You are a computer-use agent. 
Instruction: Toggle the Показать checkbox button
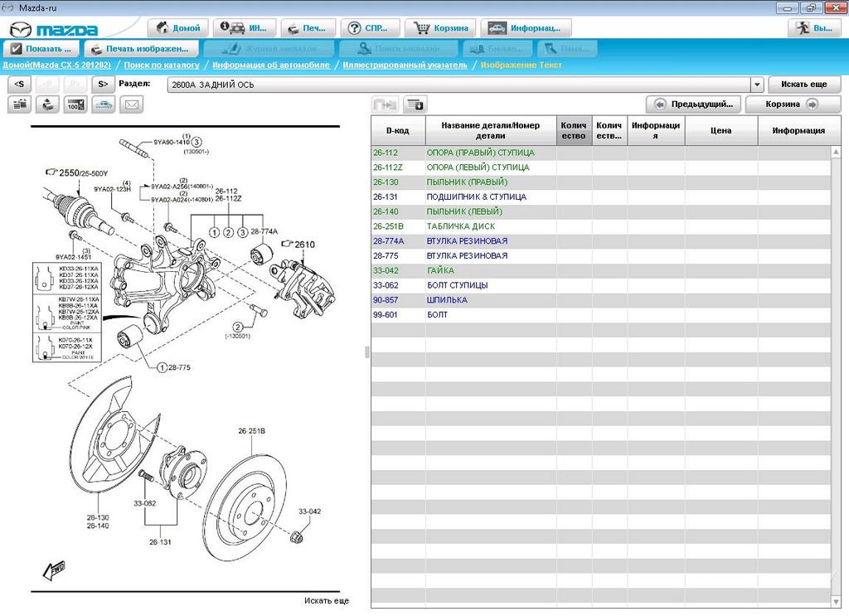pyautogui.click(x=41, y=49)
